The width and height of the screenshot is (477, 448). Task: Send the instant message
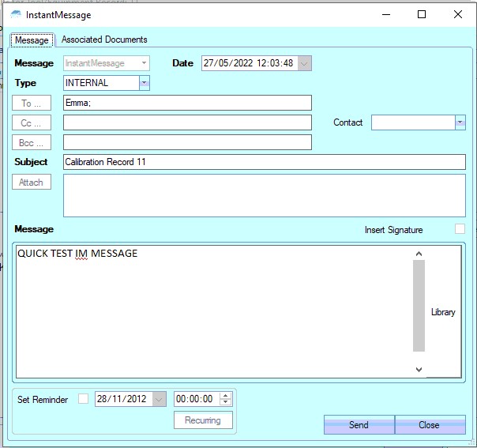point(359,425)
